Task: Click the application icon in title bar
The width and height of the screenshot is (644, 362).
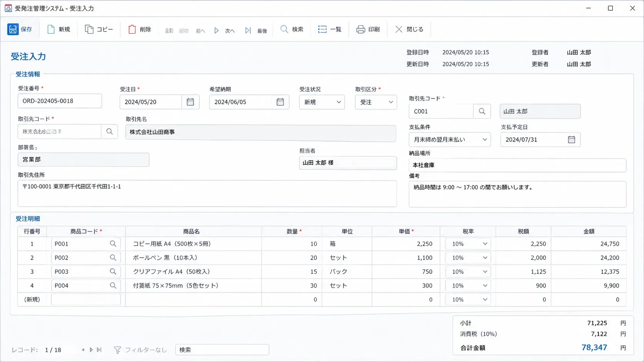Action: pyautogui.click(x=8, y=8)
